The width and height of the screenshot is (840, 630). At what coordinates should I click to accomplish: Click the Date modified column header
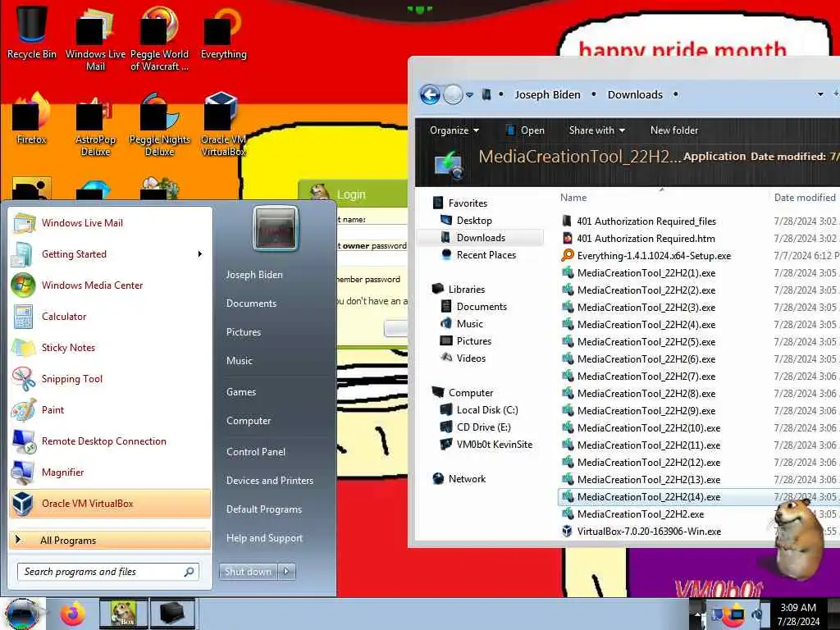point(805,198)
